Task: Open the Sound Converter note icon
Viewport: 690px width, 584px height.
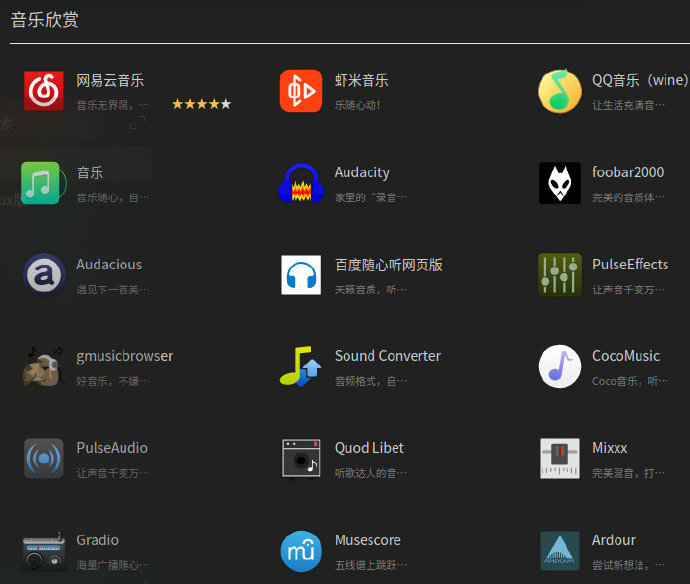Action: 301,367
